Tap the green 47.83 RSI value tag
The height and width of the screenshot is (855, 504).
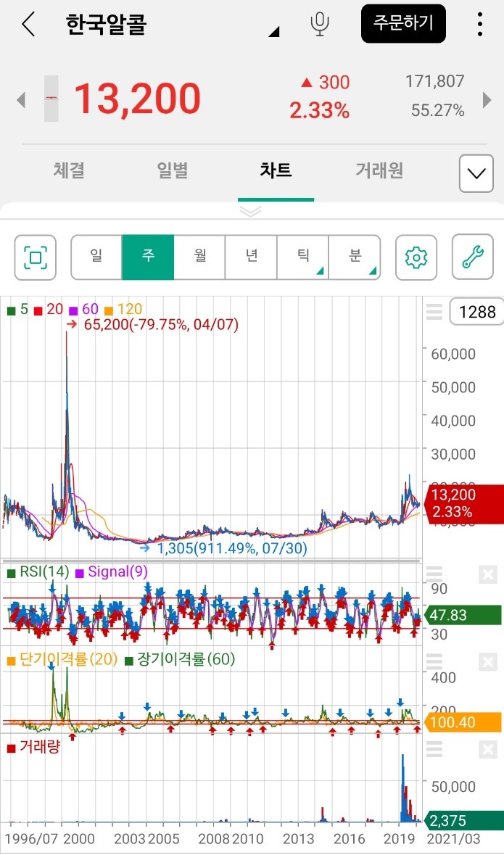pyautogui.click(x=461, y=615)
